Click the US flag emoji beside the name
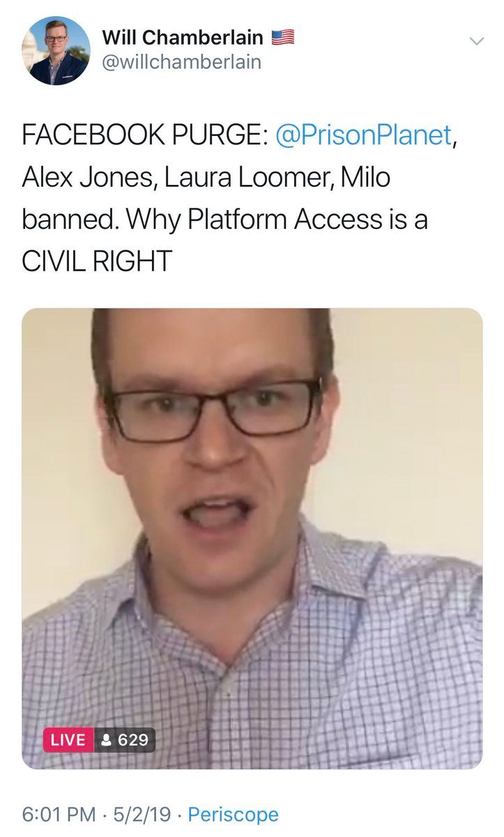This screenshot has width=504, height=837. [282, 38]
